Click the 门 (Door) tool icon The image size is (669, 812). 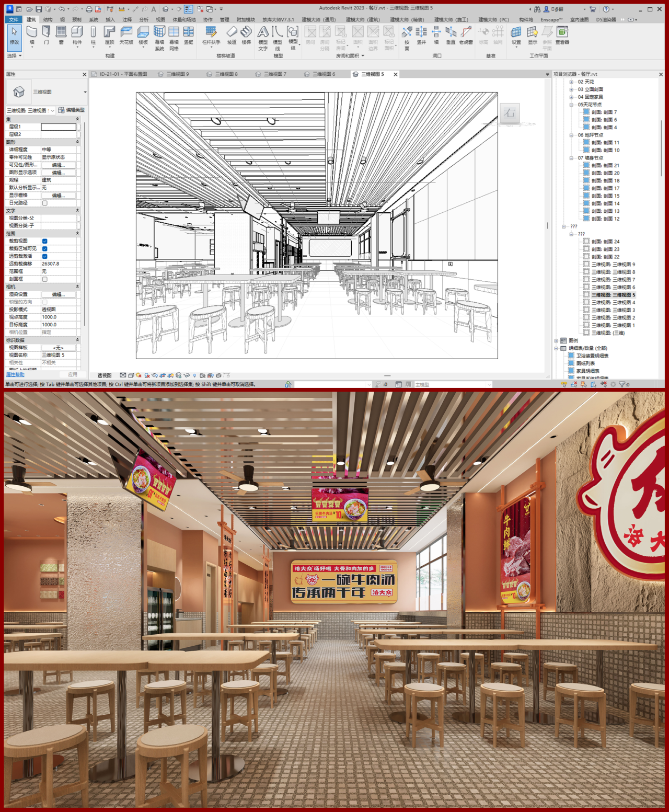46,35
